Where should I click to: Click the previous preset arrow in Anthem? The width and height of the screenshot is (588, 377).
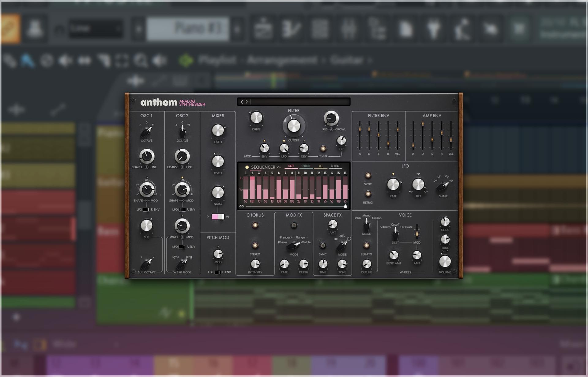(242, 102)
